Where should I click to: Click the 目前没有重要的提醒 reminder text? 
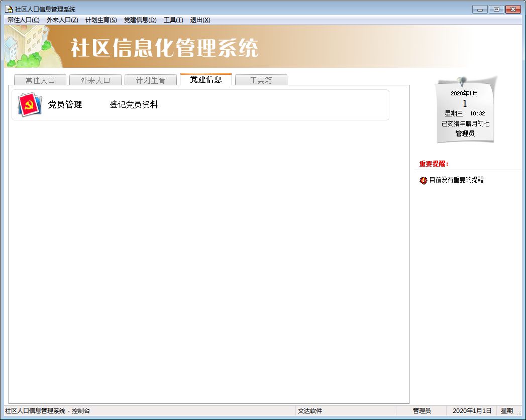(x=456, y=180)
